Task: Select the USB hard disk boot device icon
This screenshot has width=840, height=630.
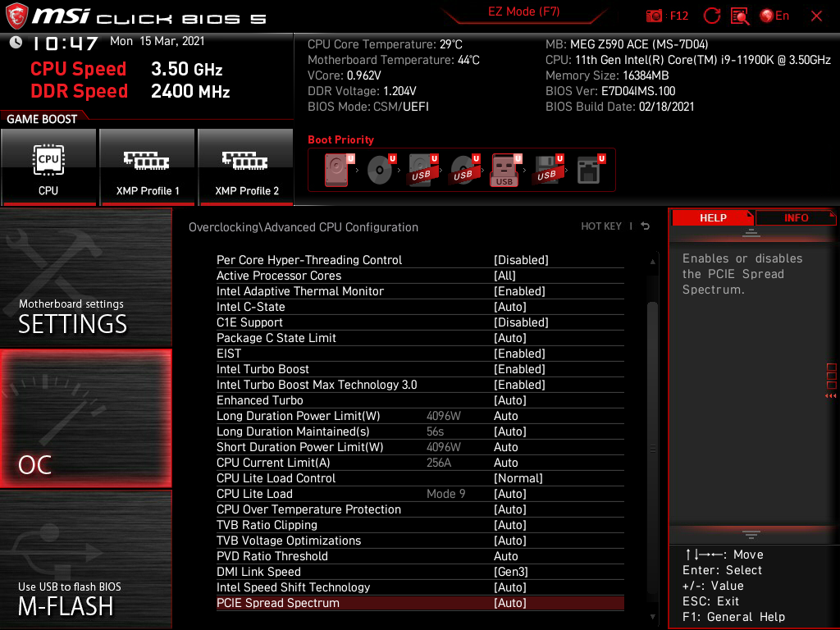Action: coord(422,170)
